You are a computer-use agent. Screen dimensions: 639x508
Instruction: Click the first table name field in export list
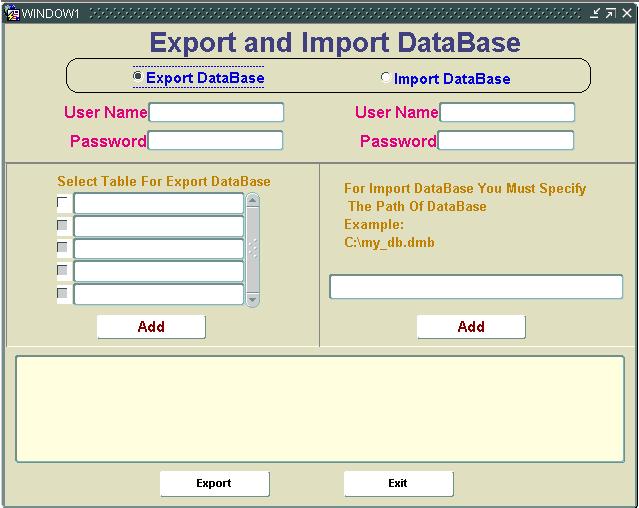click(158, 203)
